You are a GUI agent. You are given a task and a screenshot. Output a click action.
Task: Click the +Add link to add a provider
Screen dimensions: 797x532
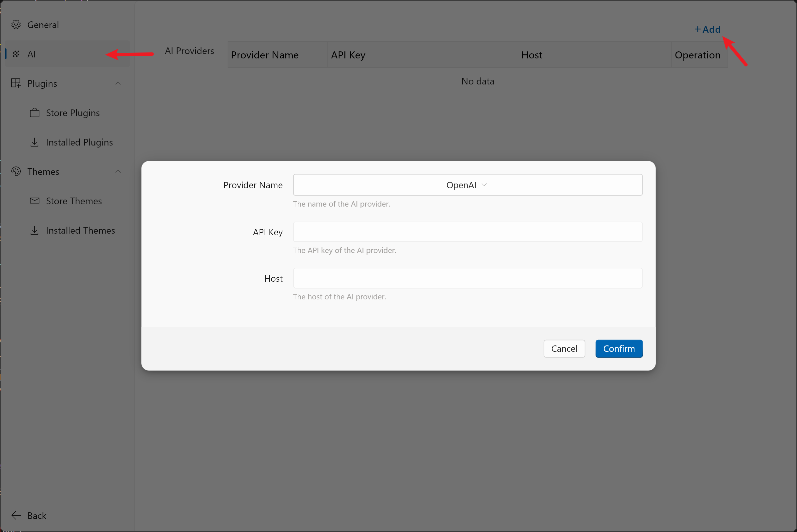pos(708,29)
